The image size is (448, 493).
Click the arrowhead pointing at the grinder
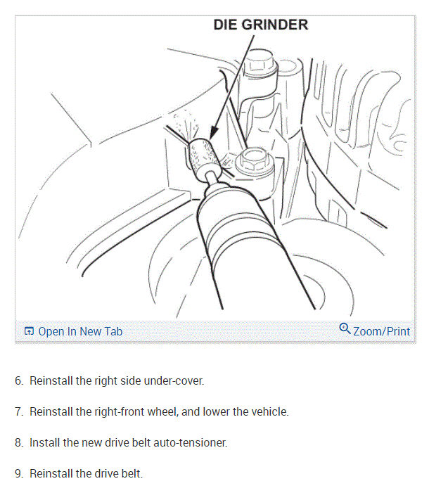214,132
